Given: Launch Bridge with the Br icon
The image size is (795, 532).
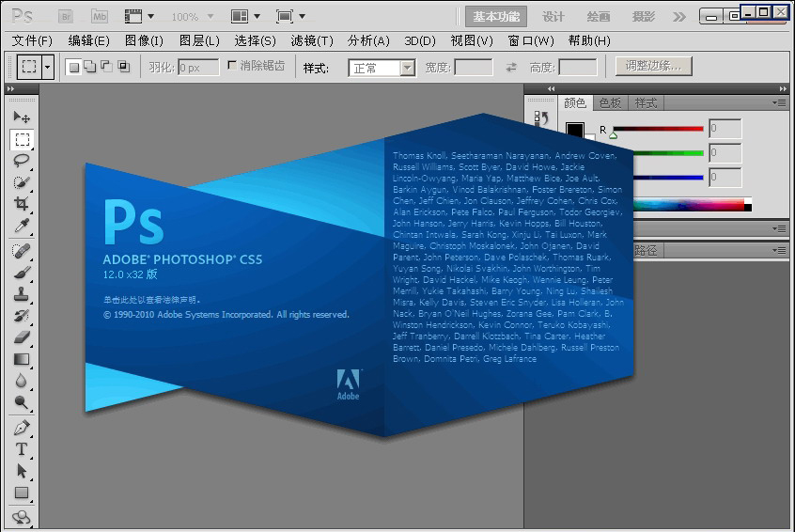Looking at the screenshot, I should click(x=66, y=17).
